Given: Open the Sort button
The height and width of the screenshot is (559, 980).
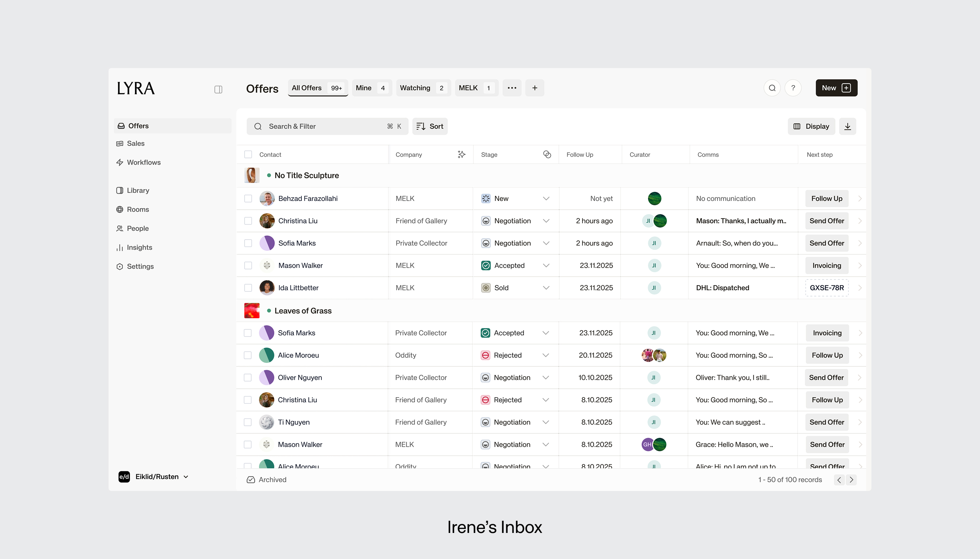Looking at the screenshot, I should 430,126.
